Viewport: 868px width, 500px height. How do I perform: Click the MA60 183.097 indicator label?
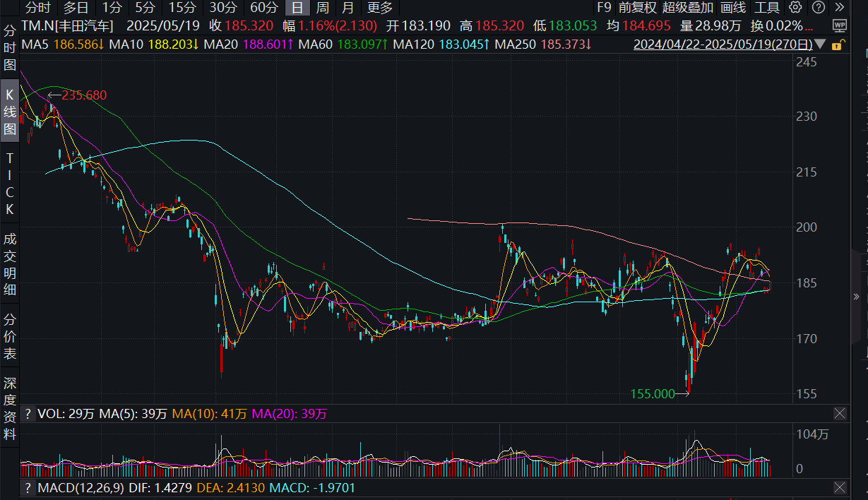point(343,44)
